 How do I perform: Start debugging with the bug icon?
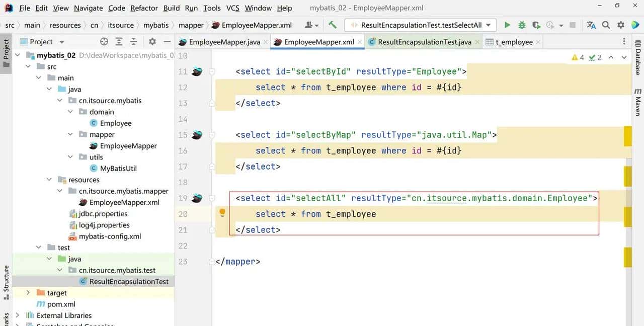tap(522, 25)
